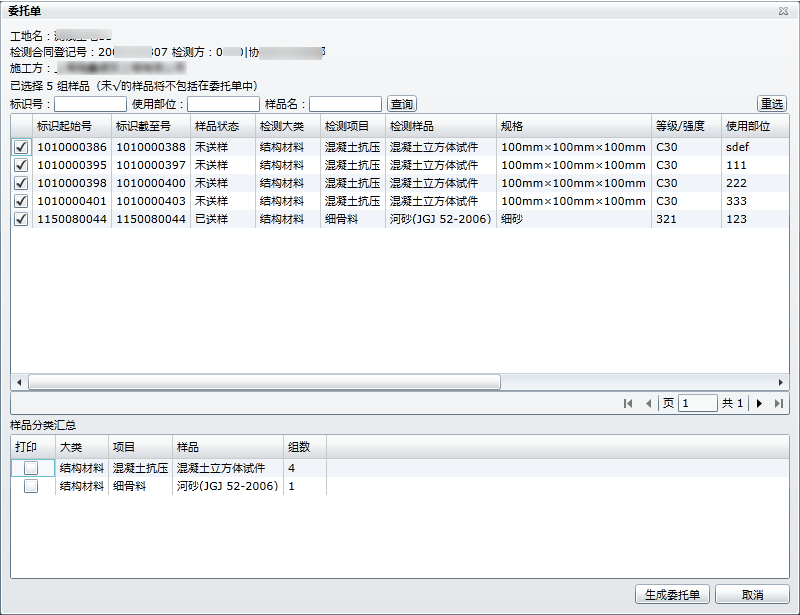Focus the 标识号 input field

pyautogui.click(x=90, y=104)
